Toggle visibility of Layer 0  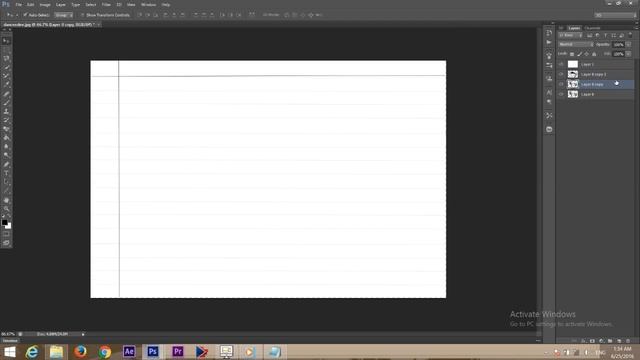tap(561, 94)
